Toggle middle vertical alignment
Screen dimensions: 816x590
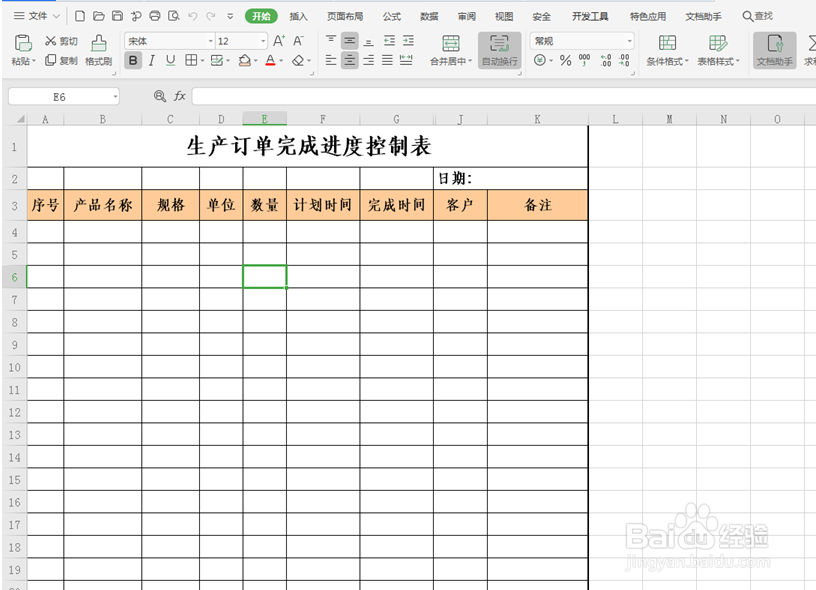[350, 41]
